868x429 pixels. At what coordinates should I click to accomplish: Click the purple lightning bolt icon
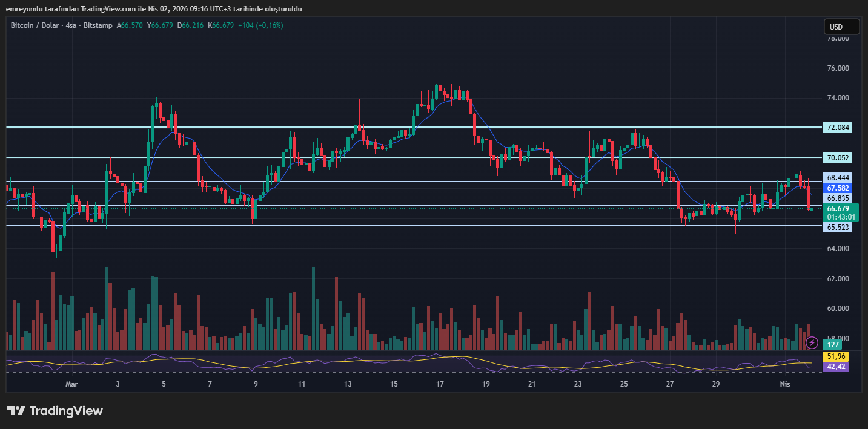click(812, 343)
